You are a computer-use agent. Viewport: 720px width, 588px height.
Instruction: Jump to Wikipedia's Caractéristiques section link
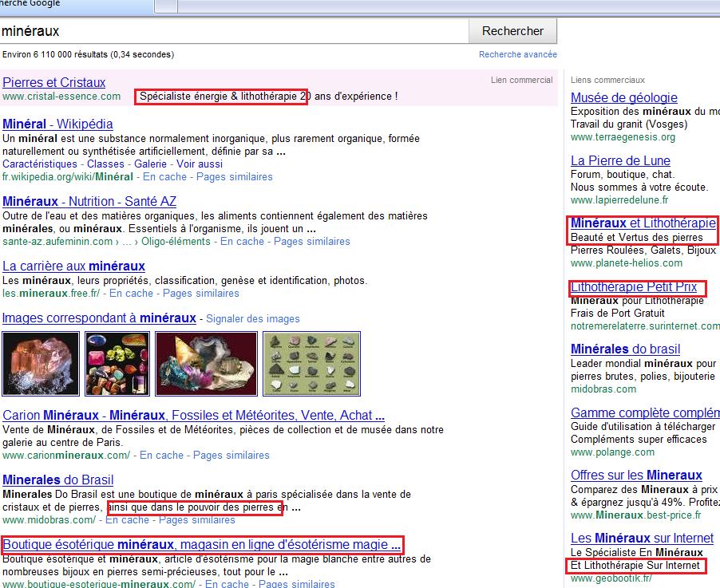40,164
